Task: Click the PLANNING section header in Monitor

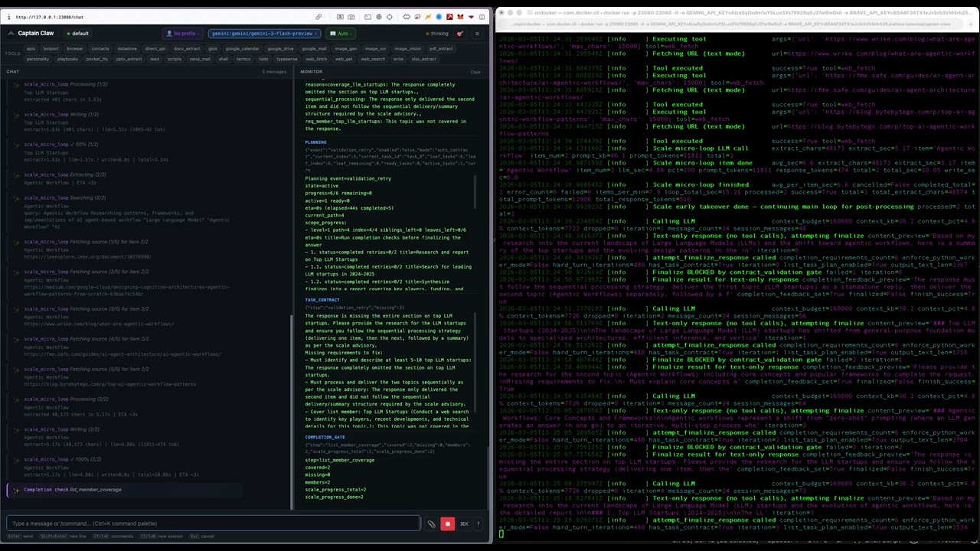Action: coord(315,142)
